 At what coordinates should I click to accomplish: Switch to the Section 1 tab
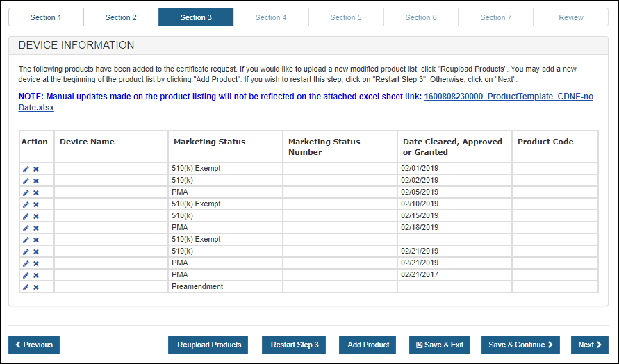(46, 17)
